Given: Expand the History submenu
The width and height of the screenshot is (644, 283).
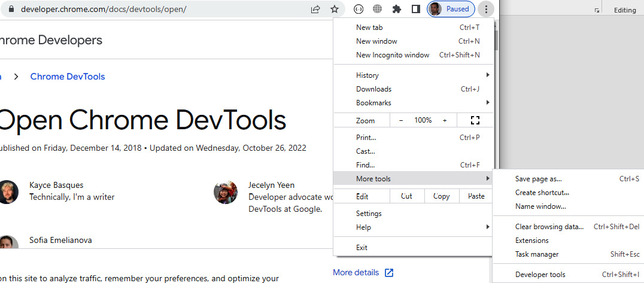Looking at the screenshot, I should [413, 75].
